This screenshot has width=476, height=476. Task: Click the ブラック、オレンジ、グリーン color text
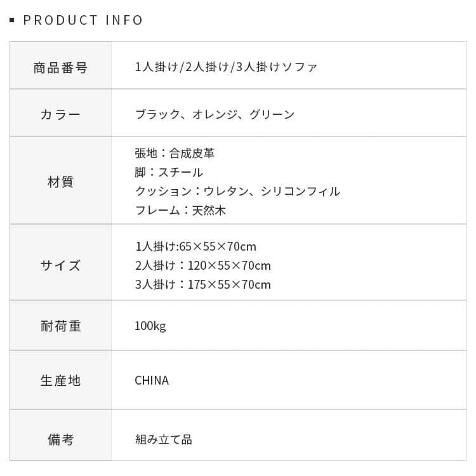215,115
